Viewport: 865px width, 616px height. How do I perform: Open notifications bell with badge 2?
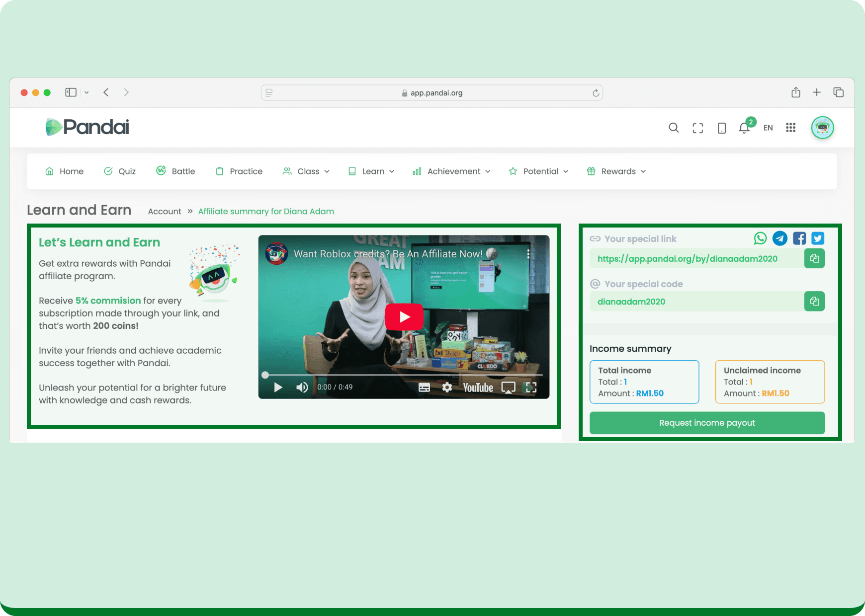click(x=745, y=127)
